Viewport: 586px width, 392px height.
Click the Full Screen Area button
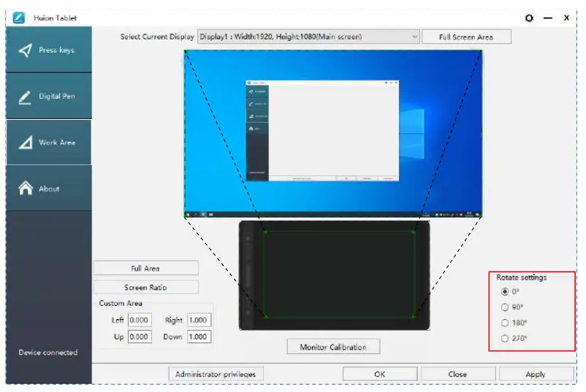point(466,37)
